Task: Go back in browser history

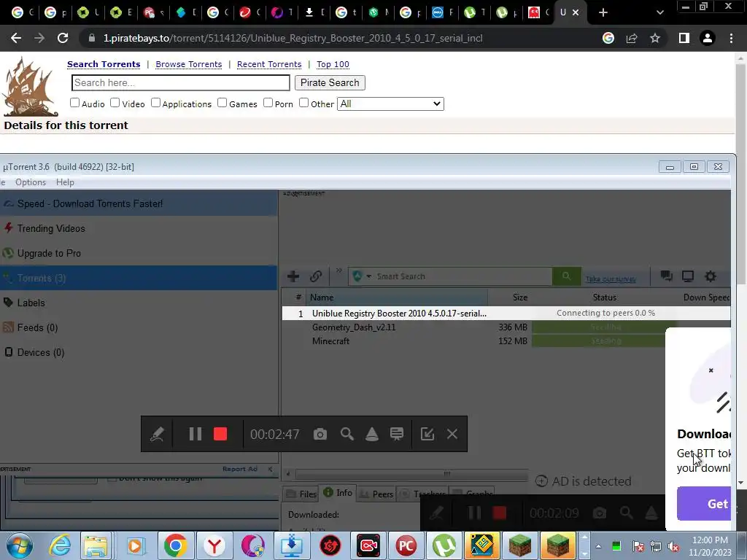Action: coord(16,38)
